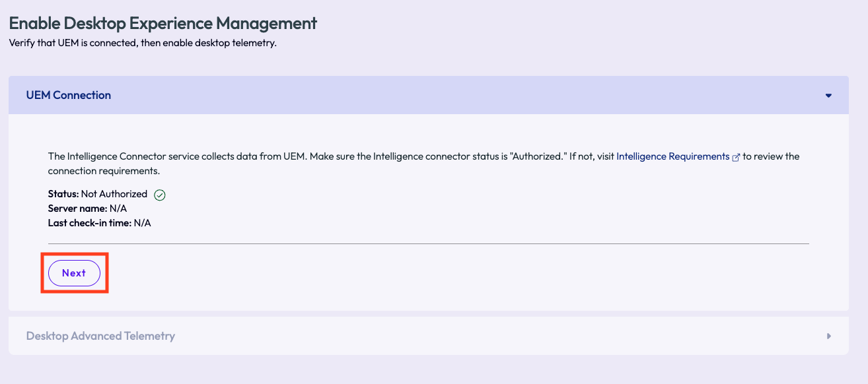Screen dimensions: 868x384
Task: Click the downward caret in the UEM Connection header
Action: pyautogui.click(x=828, y=94)
